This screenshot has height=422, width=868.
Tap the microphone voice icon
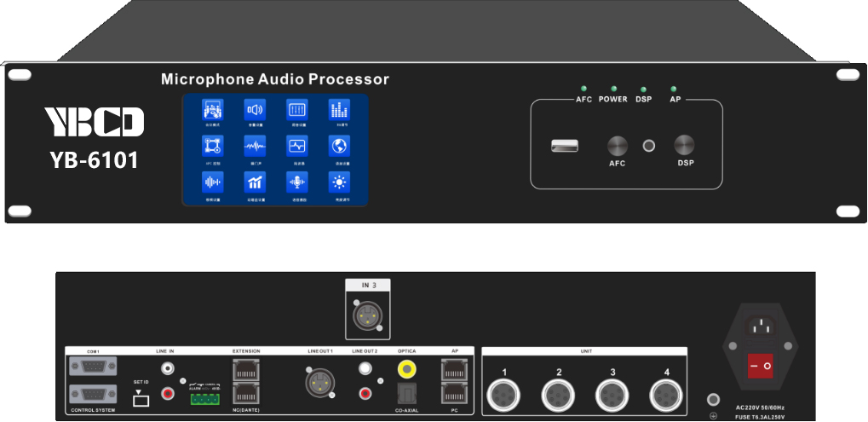point(297,182)
